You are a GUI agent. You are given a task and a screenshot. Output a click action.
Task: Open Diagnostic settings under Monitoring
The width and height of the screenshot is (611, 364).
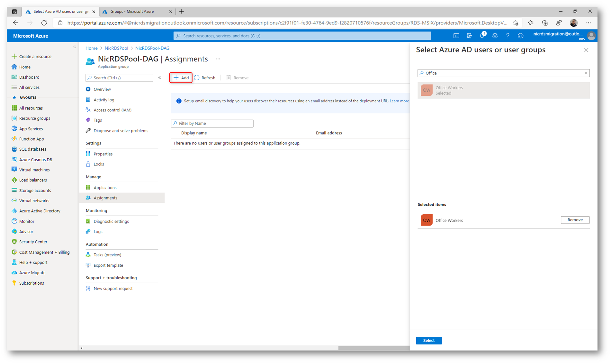111,221
